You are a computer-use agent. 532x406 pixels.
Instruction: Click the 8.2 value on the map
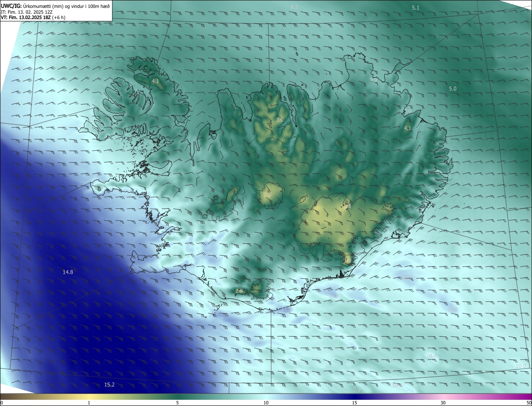pyautogui.click(x=294, y=7)
